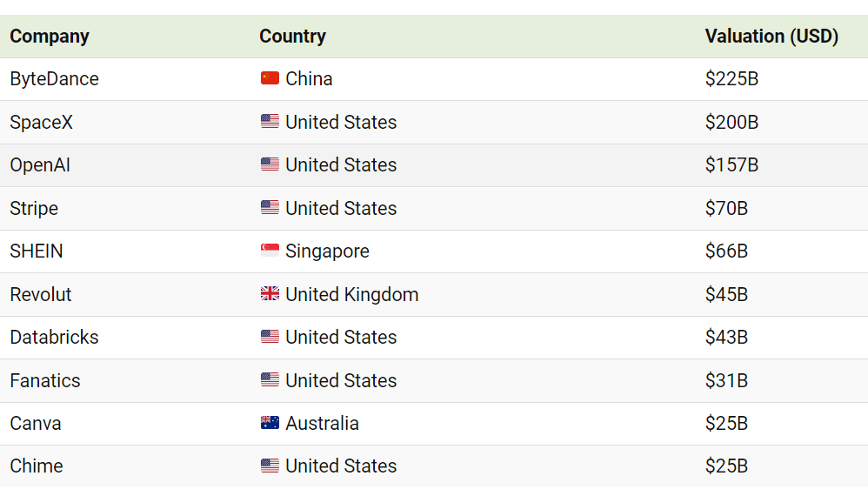Click the Canva company name
868x496 pixels.
tap(36, 423)
